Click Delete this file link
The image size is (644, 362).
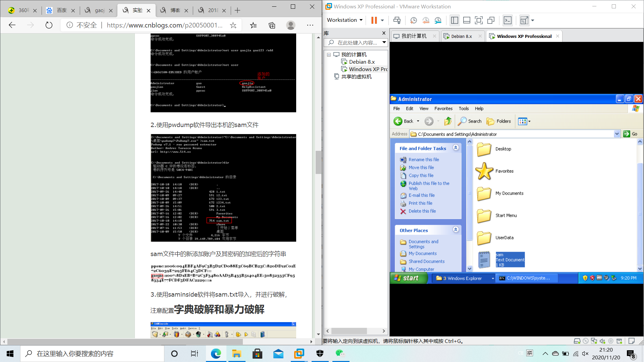pos(422,211)
